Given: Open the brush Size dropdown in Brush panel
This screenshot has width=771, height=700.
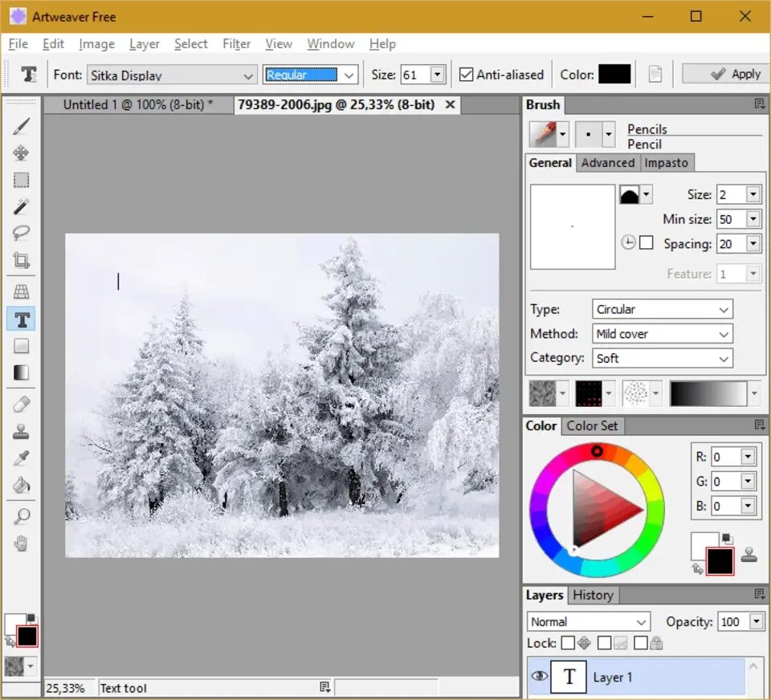Looking at the screenshot, I should [x=753, y=194].
